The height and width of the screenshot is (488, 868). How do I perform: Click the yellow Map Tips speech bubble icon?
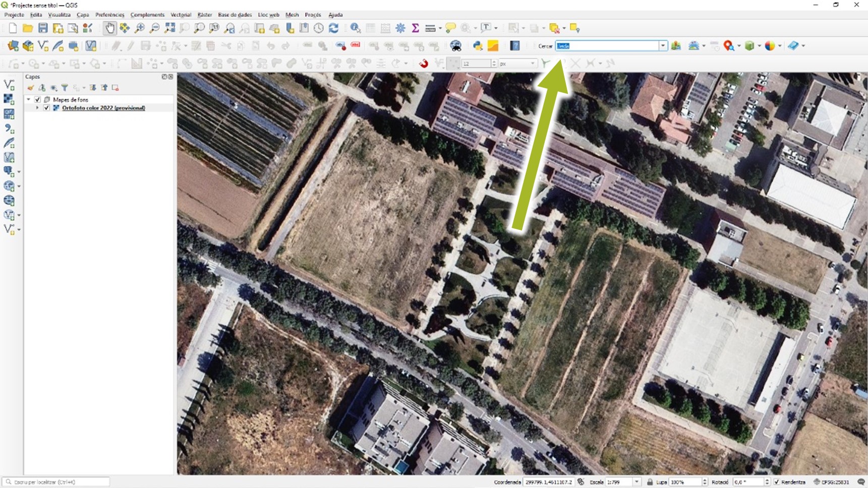click(450, 28)
